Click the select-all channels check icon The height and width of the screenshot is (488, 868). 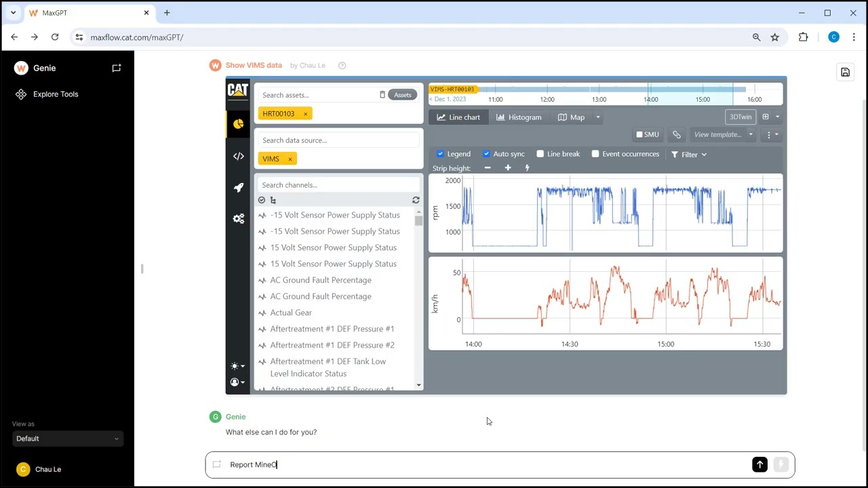[262, 200]
